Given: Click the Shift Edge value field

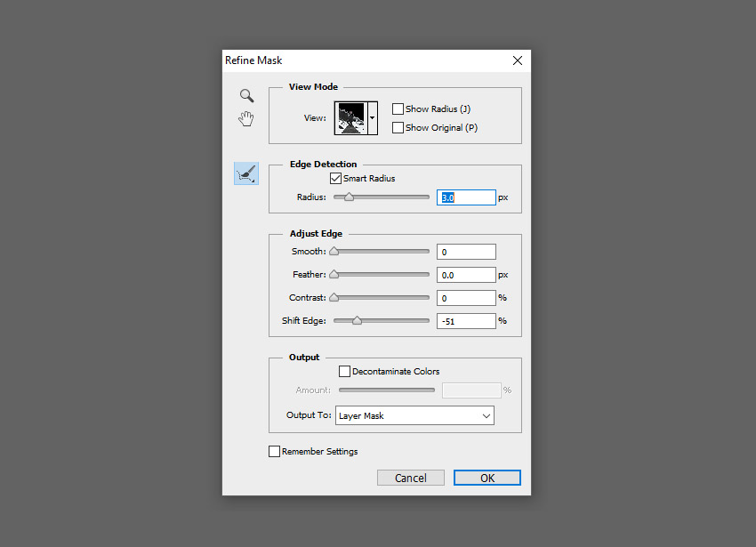Looking at the screenshot, I should tap(466, 321).
